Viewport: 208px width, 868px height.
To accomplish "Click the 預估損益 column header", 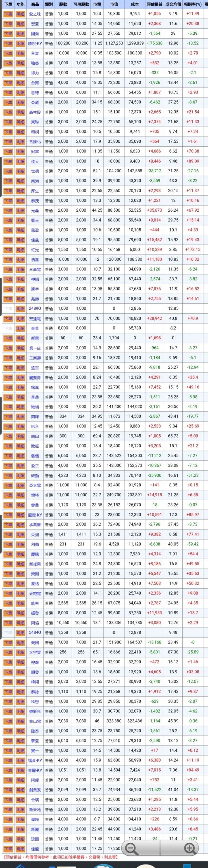I will (154, 4).
